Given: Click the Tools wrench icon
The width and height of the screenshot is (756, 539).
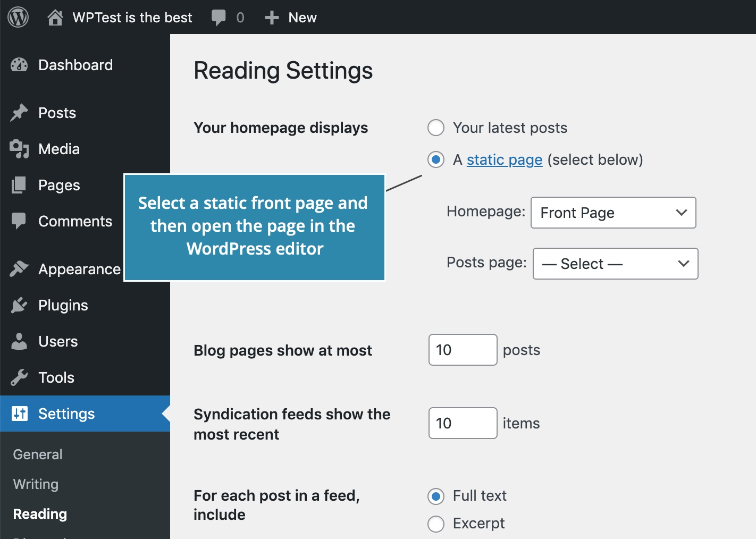Looking at the screenshot, I should pos(19,377).
